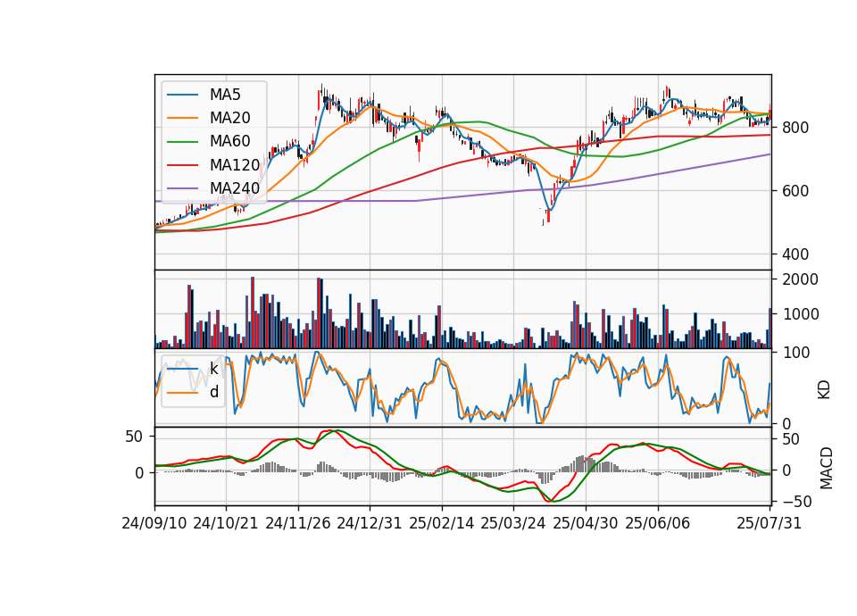Click the d legend label in KD panel

tap(214, 392)
